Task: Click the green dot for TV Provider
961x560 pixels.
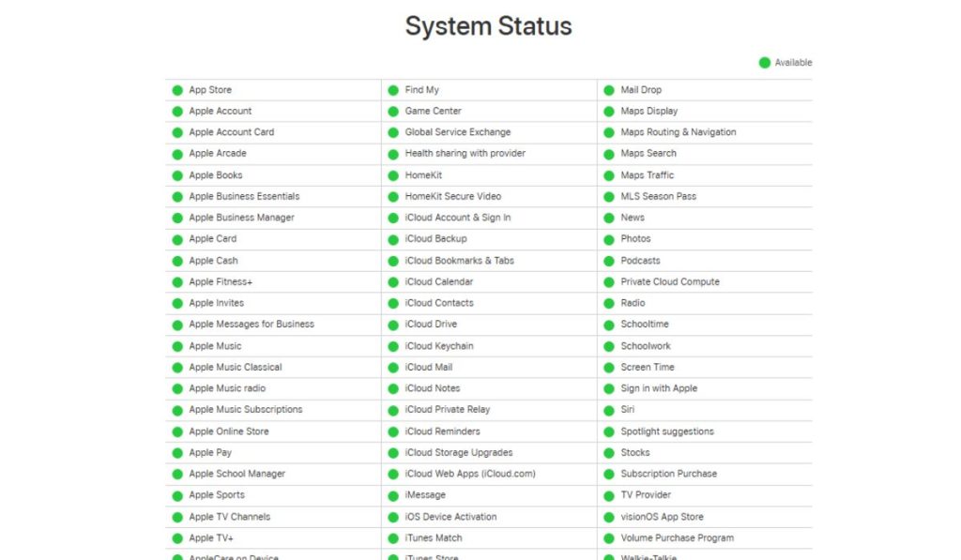Action: point(608,495)
